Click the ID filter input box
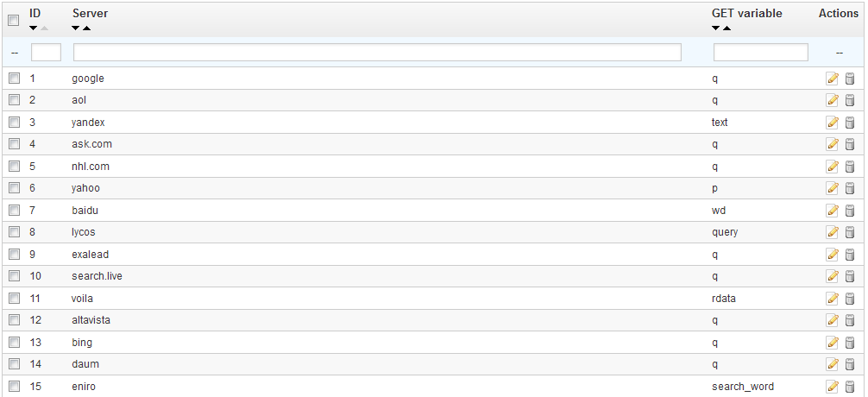The height and width of the screenshot is (397, 868). [46, 53]
